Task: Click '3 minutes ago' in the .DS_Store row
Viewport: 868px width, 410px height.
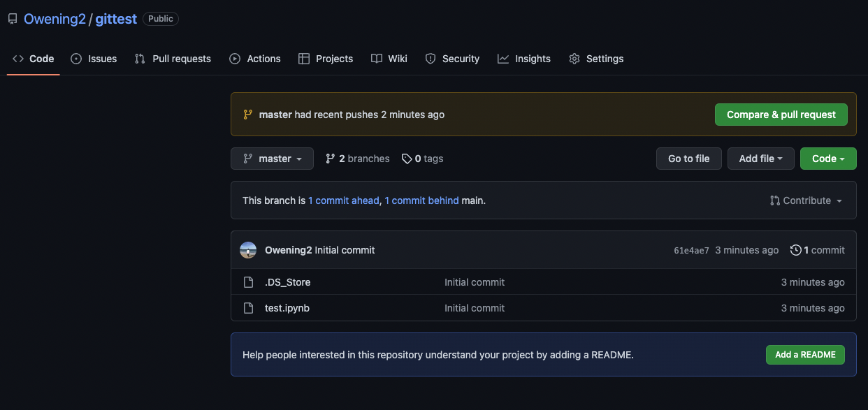Action: point(813,282)
